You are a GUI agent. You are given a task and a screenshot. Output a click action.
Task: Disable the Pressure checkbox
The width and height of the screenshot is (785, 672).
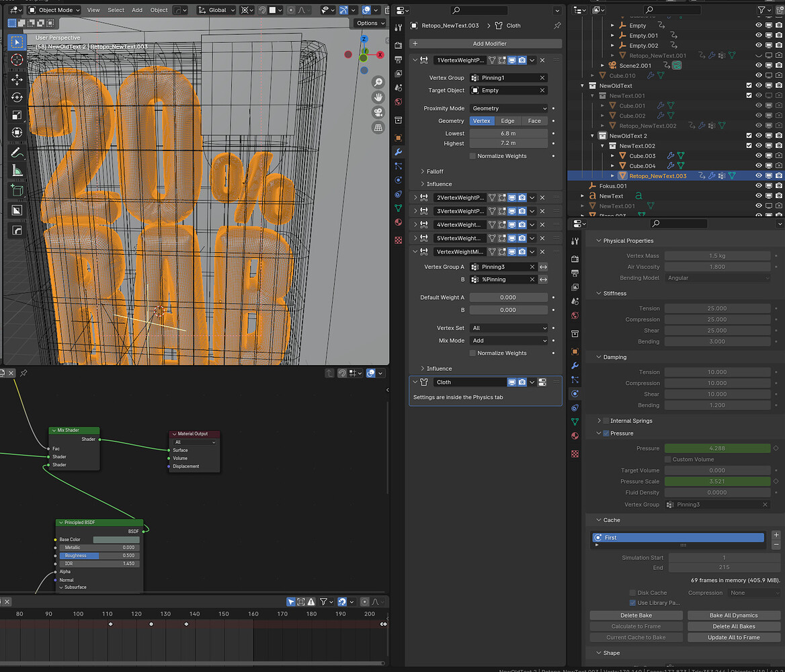click(606, 433)
